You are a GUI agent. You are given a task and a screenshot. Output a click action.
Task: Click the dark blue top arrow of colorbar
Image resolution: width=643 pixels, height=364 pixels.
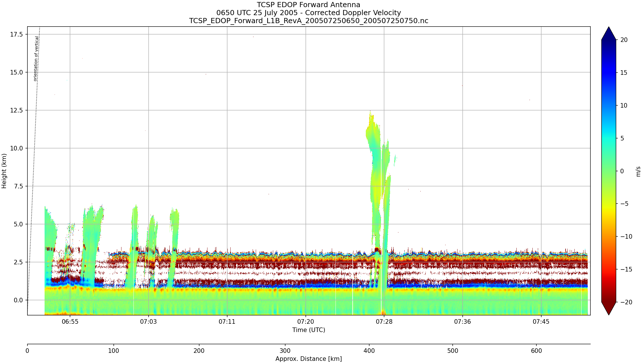(x=609, y=34)
